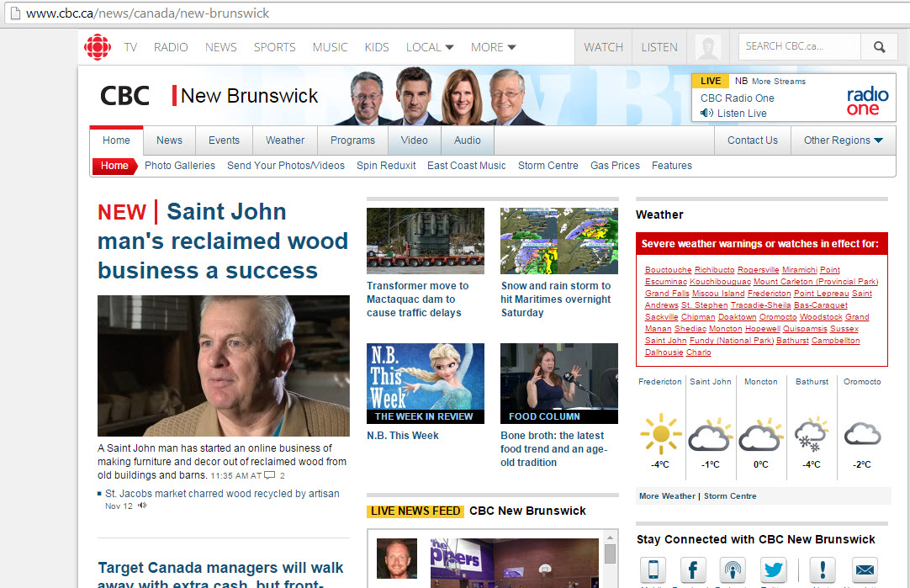Image resolution: width=910 pixels, height=588 pixels.
Task: Click the Bathurst snow weather icon
Action: (812, 434)
